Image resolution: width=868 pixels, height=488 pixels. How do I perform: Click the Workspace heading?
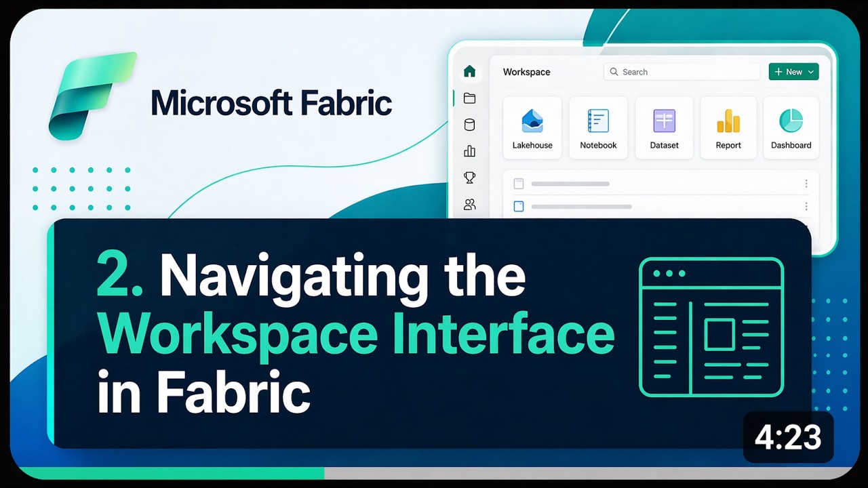coord(526,72)
